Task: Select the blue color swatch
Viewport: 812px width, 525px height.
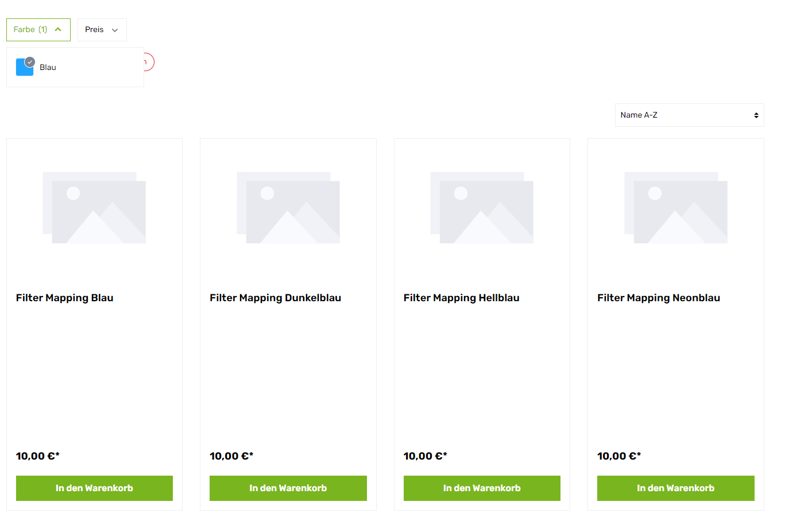Action: tap(24, 68)
